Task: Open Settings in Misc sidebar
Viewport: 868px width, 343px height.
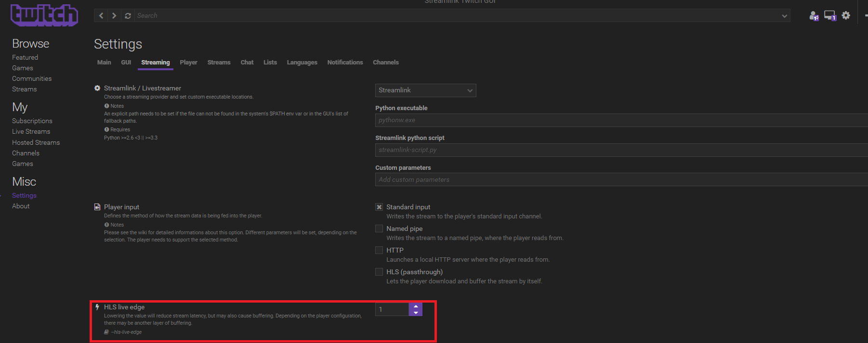Action: click(x=24, y=195)
